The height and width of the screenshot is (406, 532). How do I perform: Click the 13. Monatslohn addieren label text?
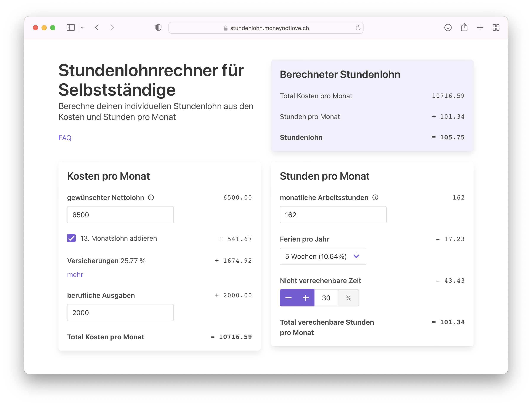pyautogui.click(x=119, y=238)
